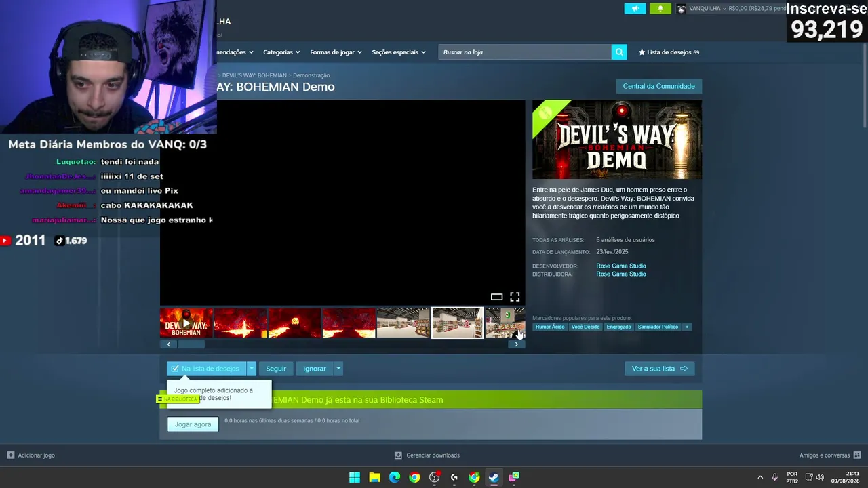Viewport: 868px width, 488px height.
Task: Select the red cross lava screenshot thumbnail
Action: (x=241, y=323)
